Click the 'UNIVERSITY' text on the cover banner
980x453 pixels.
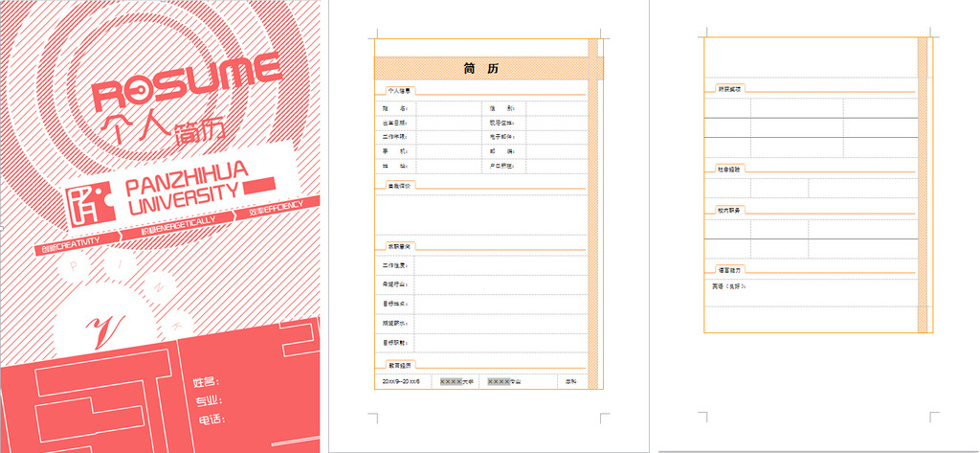pos(184,199)
